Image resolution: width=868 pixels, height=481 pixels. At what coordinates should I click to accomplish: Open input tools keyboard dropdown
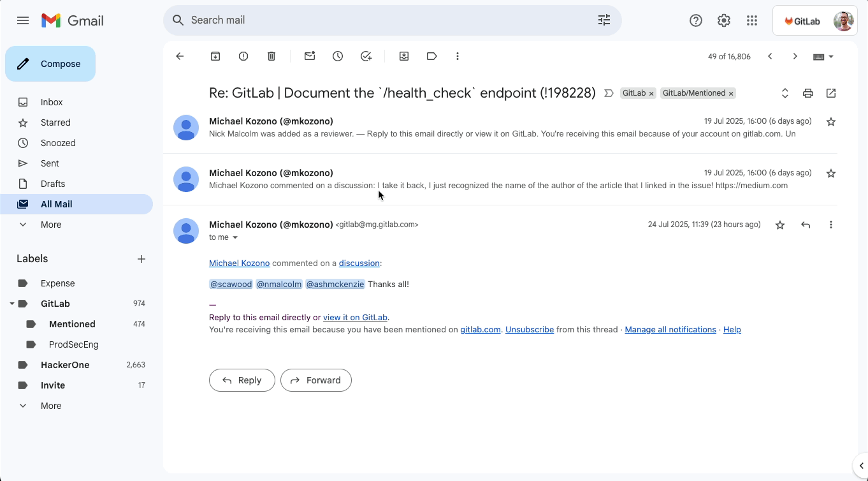tap(823, 57)
